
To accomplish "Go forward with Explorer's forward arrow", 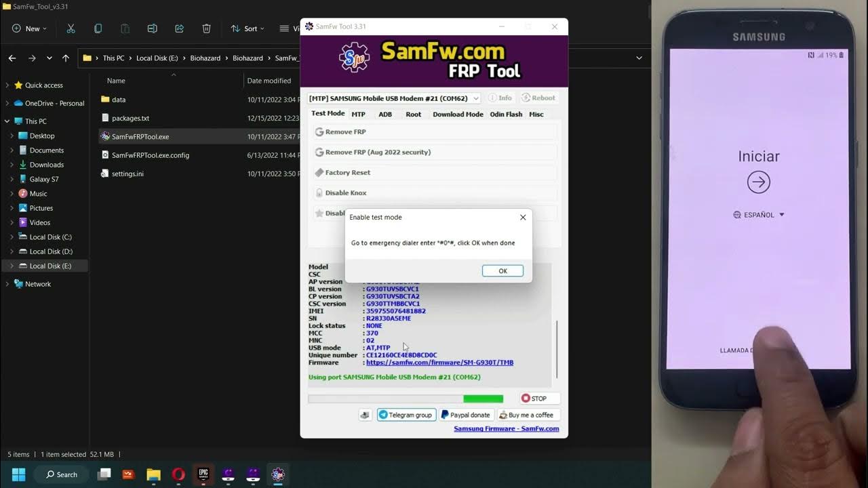I will (32, 58).
